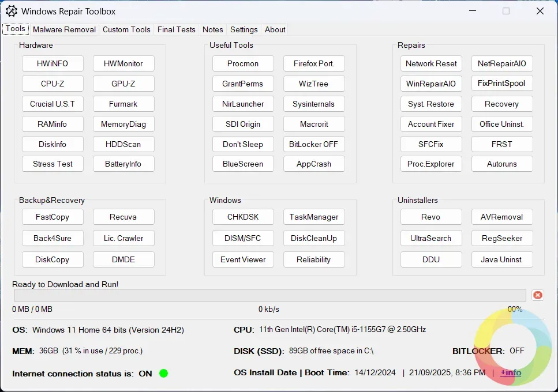
Task: Click the Recovery button
Action: click(502, 104)
